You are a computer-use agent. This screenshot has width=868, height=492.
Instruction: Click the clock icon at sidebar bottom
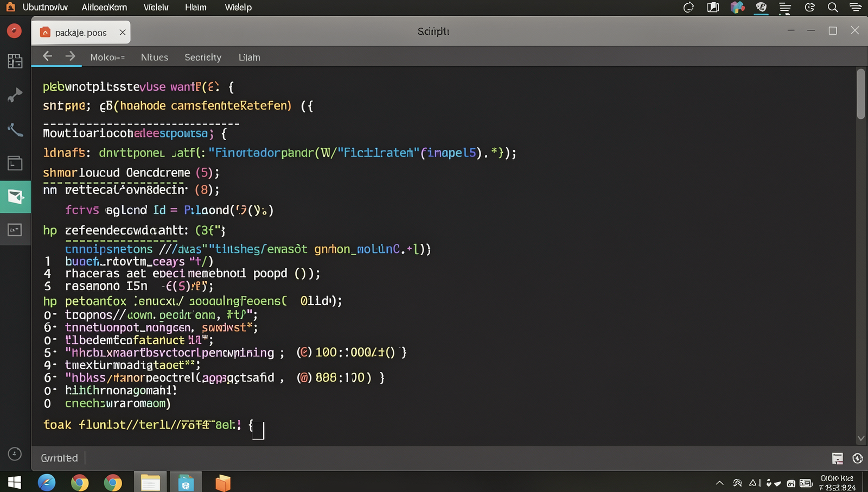pyautogui.click(x=15, y=454)
